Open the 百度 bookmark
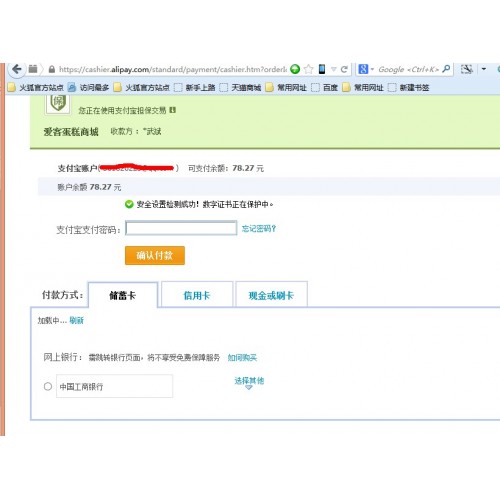500x500 pixels. point(325,88)
